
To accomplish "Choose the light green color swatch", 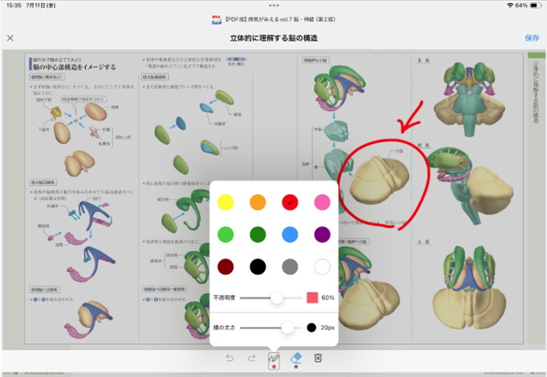I will tap(225, 234).
